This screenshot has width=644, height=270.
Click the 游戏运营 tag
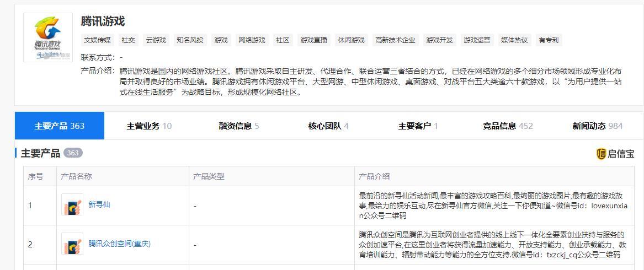477,40
